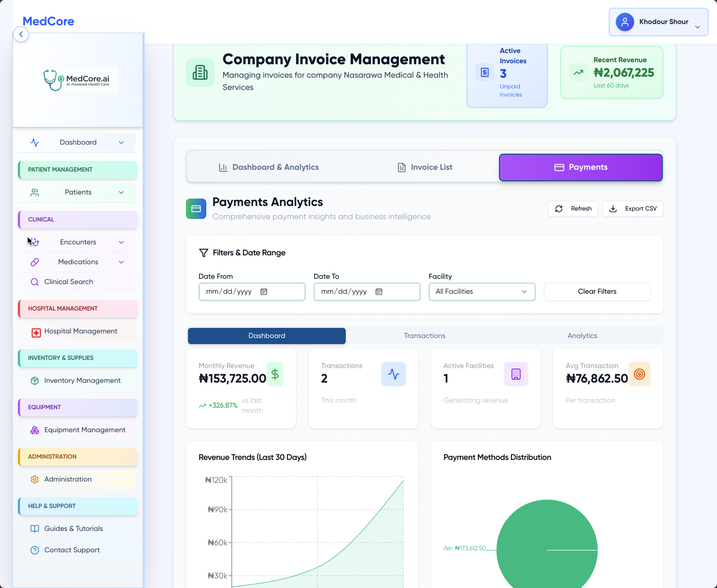Click the Refresh circular arrows icon

pyautogui.click(x=559, y=208)
